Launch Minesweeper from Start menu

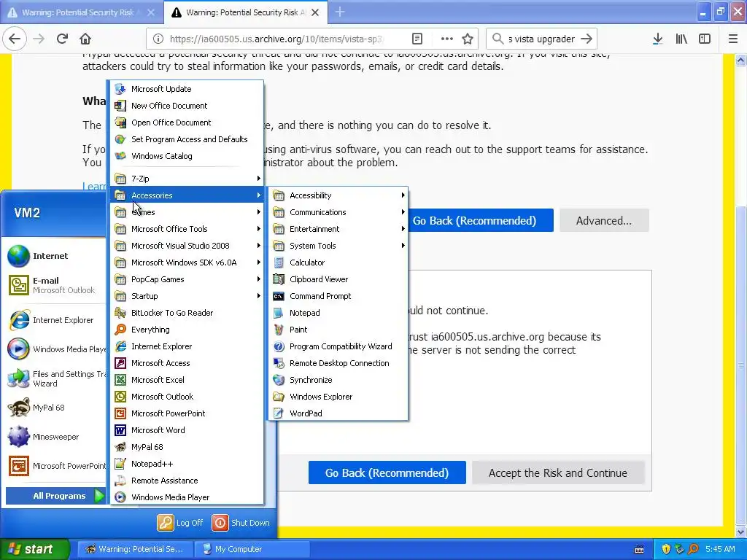click(55, 436)
